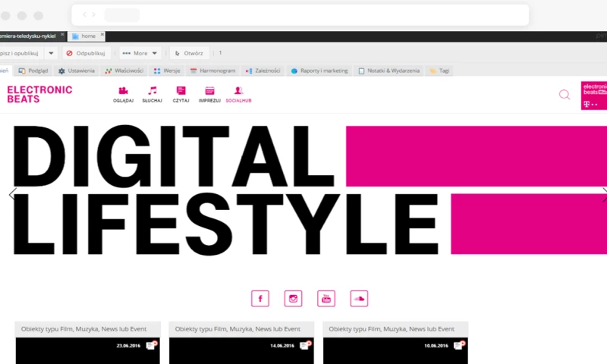
Task: Switch to the Tagi tab
Action: [x=439, y=71]
